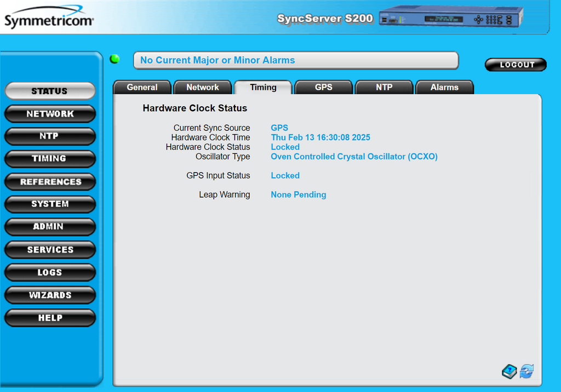Open the WIZARDS sidebar section

point(50,295)
